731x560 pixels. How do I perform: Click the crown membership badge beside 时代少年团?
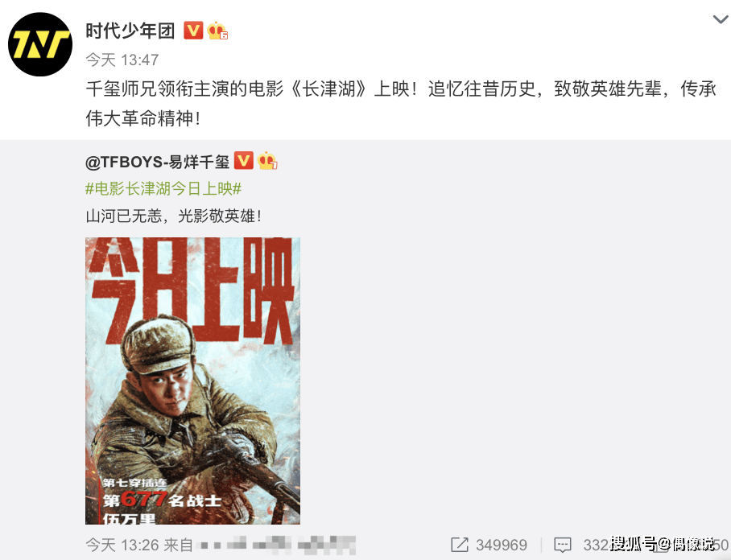[x=217, y=31]
